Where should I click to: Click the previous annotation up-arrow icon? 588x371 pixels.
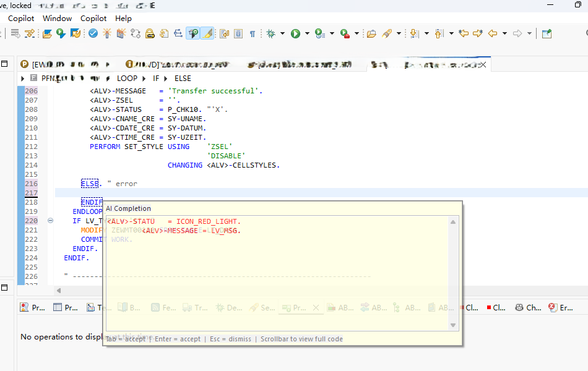point(439,34)
